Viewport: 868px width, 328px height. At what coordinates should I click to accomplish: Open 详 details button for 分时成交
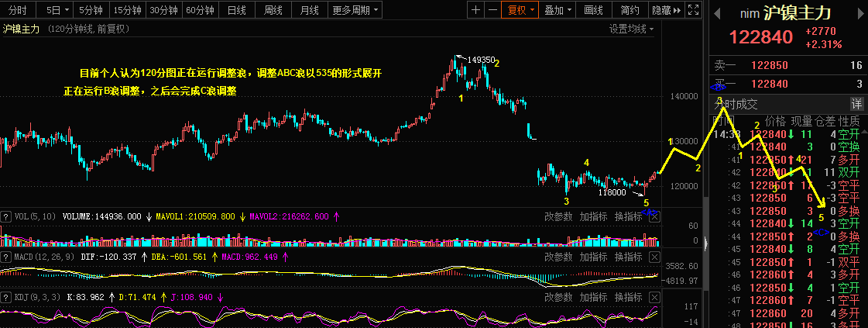click(x=856, y=104)
